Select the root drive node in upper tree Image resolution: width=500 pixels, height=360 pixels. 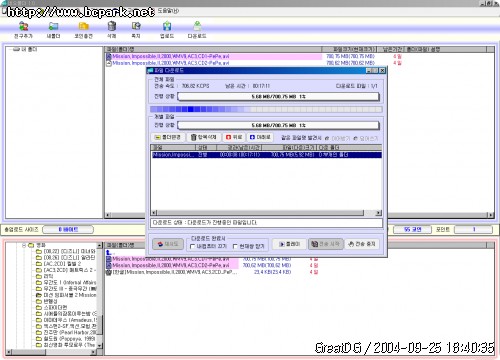point(25,49)
